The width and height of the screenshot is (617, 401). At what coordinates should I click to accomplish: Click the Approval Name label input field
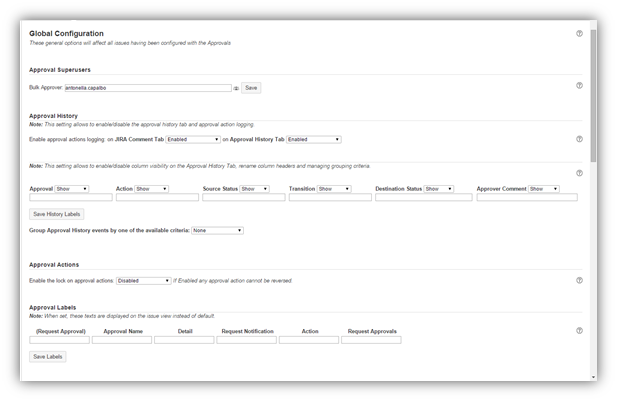pos(122,340)
